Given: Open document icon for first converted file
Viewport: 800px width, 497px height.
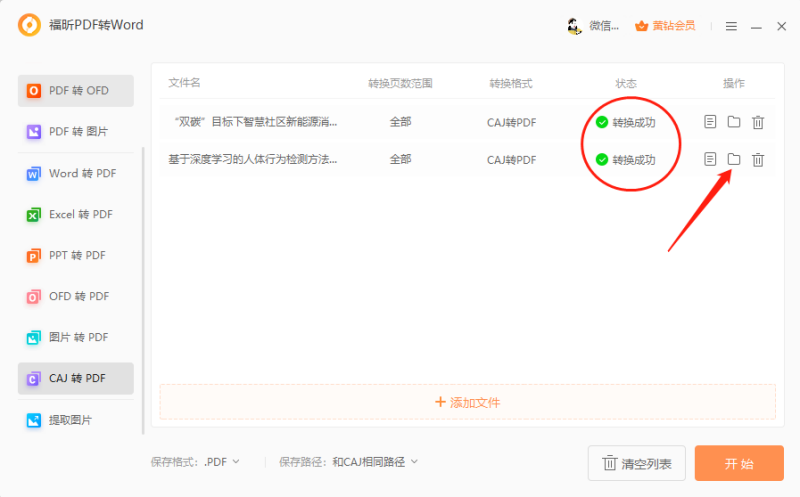Looking at the screenshot, I should pyautogui.click(x=710, y=122).
